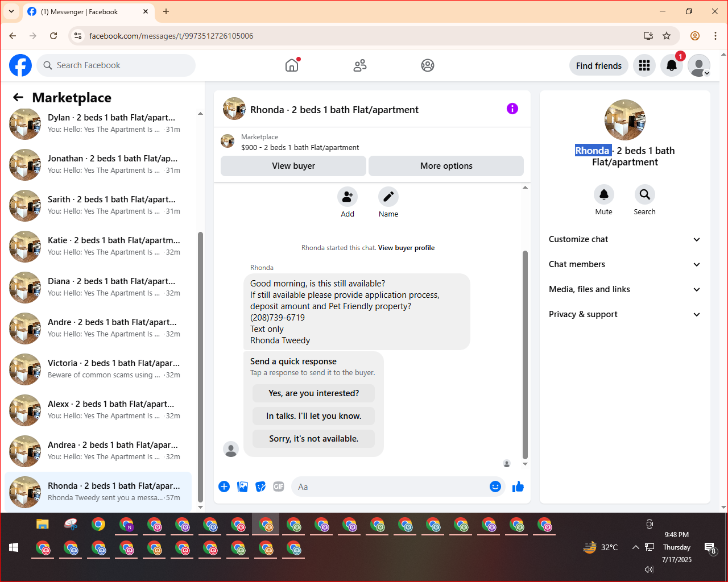This screenshot has height=582, width=728.
Task: Expand Chat members section
Action: [x=624, y=264]
